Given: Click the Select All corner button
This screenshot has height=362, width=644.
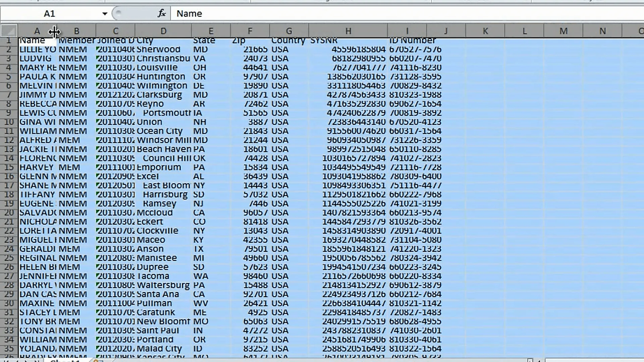Looking at the screenshot, I should [9, 31].
